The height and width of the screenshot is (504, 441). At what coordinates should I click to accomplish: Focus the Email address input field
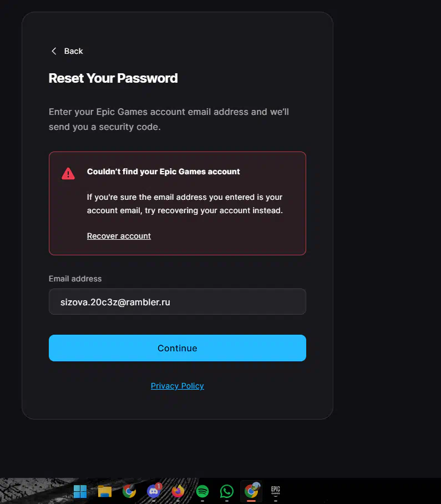point(178,301)
